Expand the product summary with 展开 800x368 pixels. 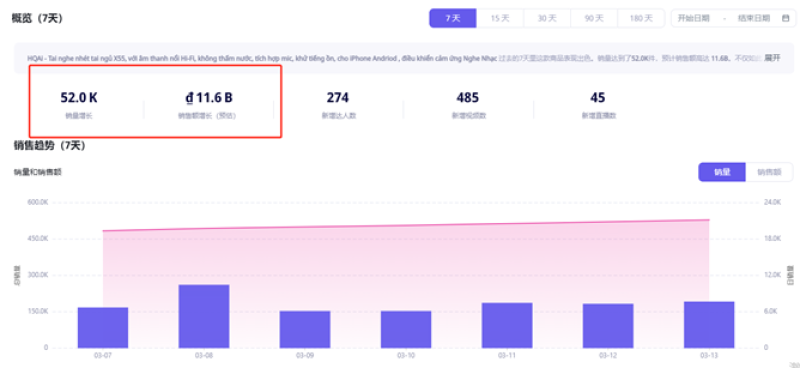pos(772,58)
